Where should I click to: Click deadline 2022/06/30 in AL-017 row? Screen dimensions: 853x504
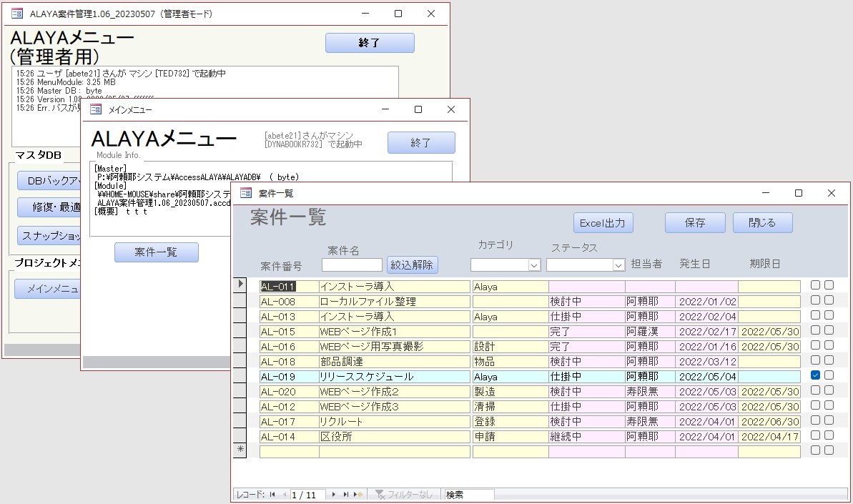pos(769,422)
